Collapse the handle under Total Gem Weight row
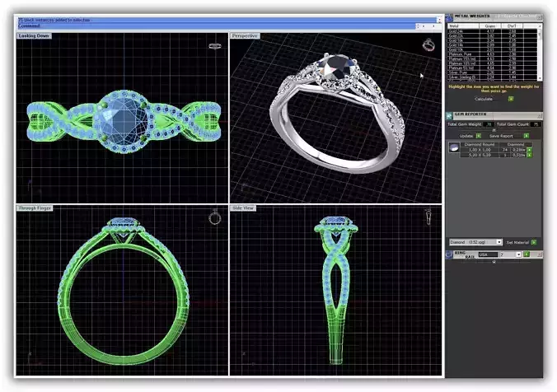The image size is (557, 392). 494,130
